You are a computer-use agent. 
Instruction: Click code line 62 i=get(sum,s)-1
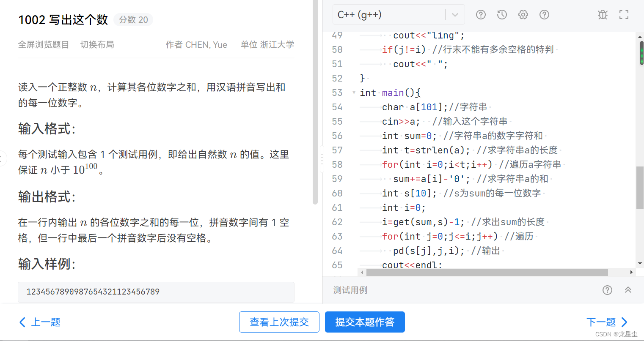[x=463, y=222]
